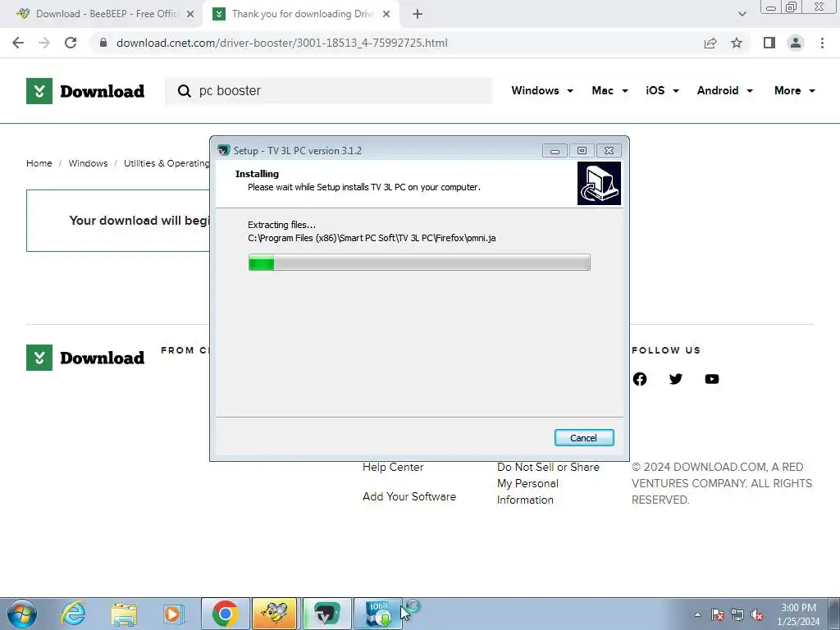Open the Facebook follow icon
Screen dimensions: 840x630
(x=640, y=379)
